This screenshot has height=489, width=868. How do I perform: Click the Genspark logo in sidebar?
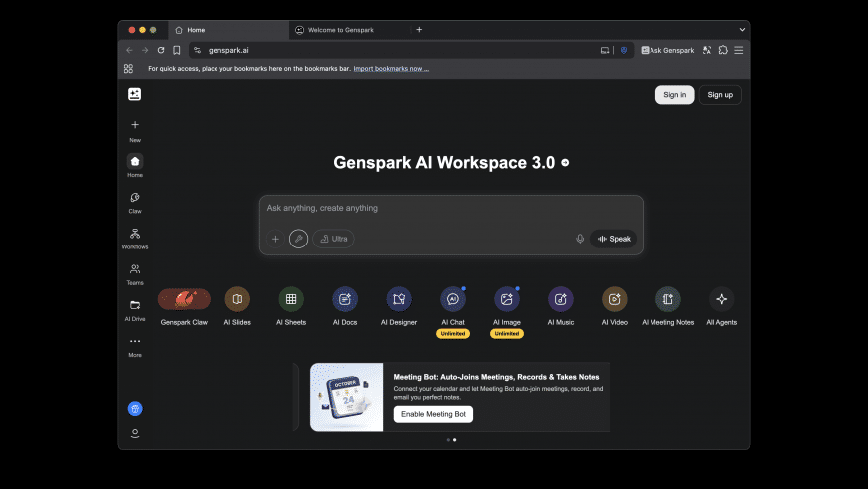coord(134,94)
